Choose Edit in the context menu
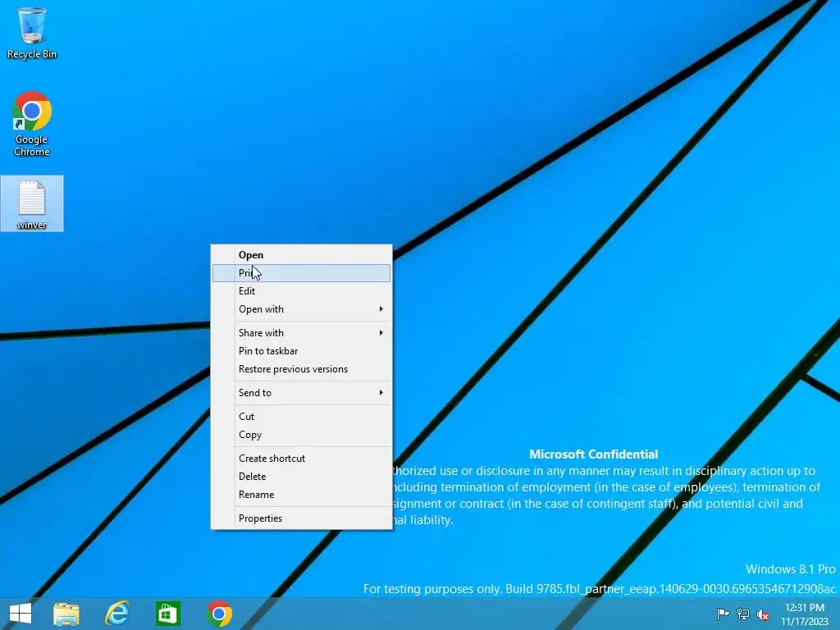The height and width of the screenshot is (630, 840). coord(301,291)
